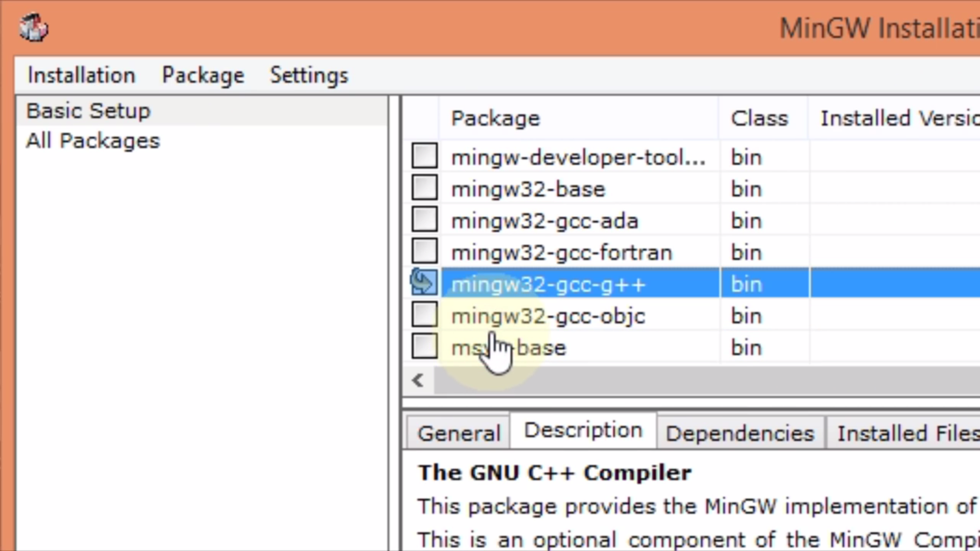Check the mingw32-gcc-ada checkbox
Screen dimensions: 980x551
424,218
